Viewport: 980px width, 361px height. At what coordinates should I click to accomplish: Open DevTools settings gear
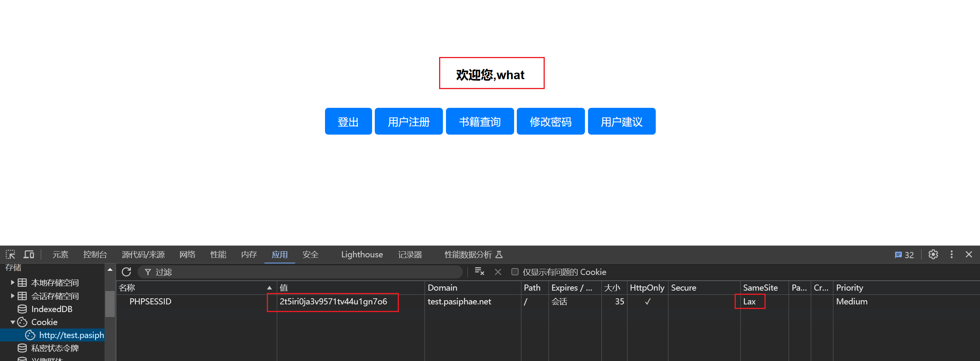[933, 254]
